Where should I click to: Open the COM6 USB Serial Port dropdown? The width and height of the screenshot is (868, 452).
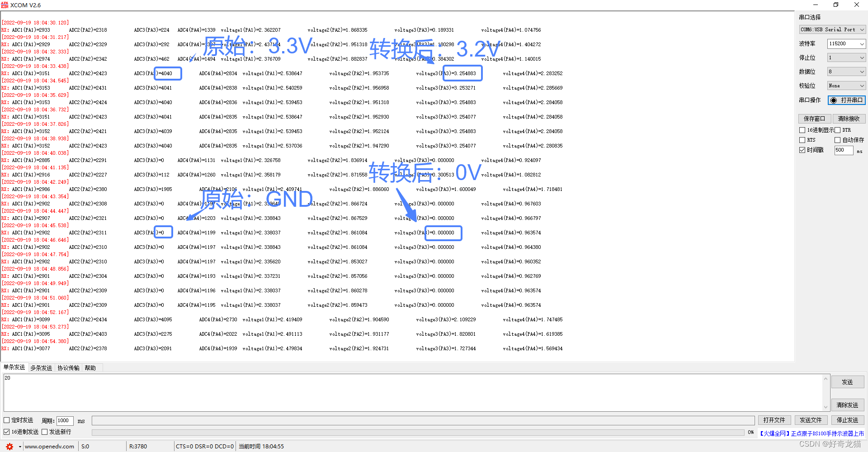click(832, 29)
